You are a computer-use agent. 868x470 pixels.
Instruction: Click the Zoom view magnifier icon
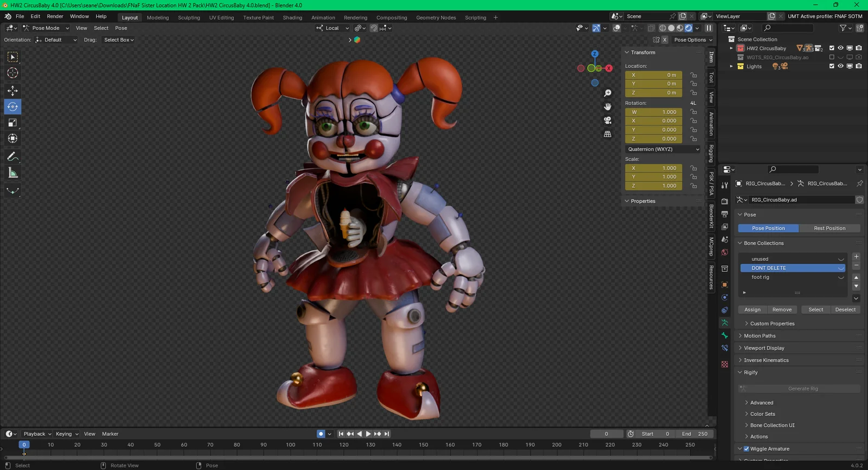point(608,93)
